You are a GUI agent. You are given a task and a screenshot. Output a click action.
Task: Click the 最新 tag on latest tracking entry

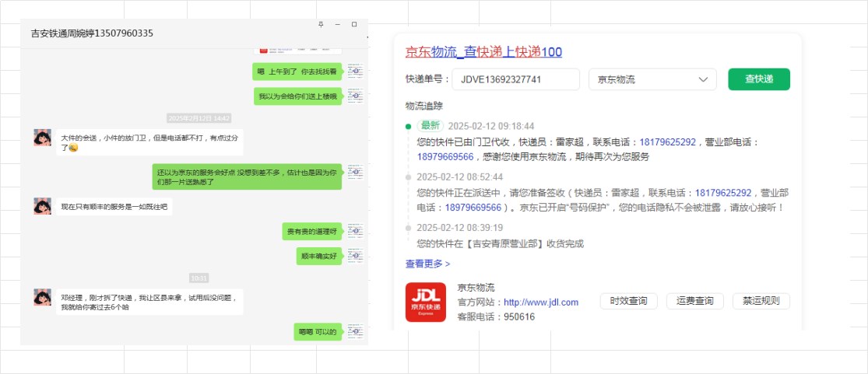(430, 126)
